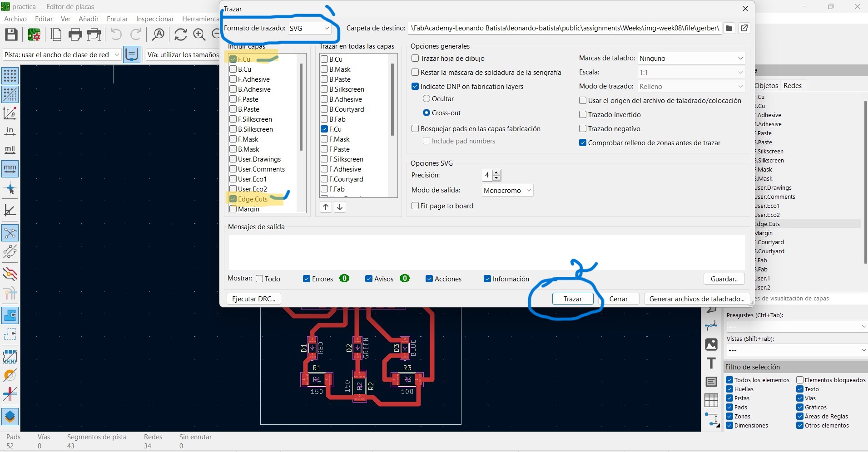Uncheck F.Cu in the include layers list

233,59
